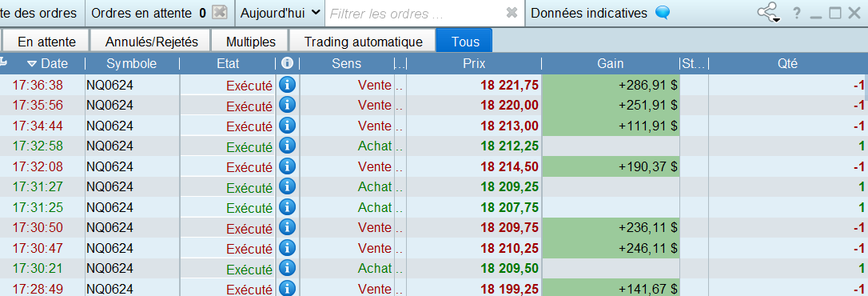Switch to En attente tab
The width and height of the screenshot is (868, 296).
[46, 42]
